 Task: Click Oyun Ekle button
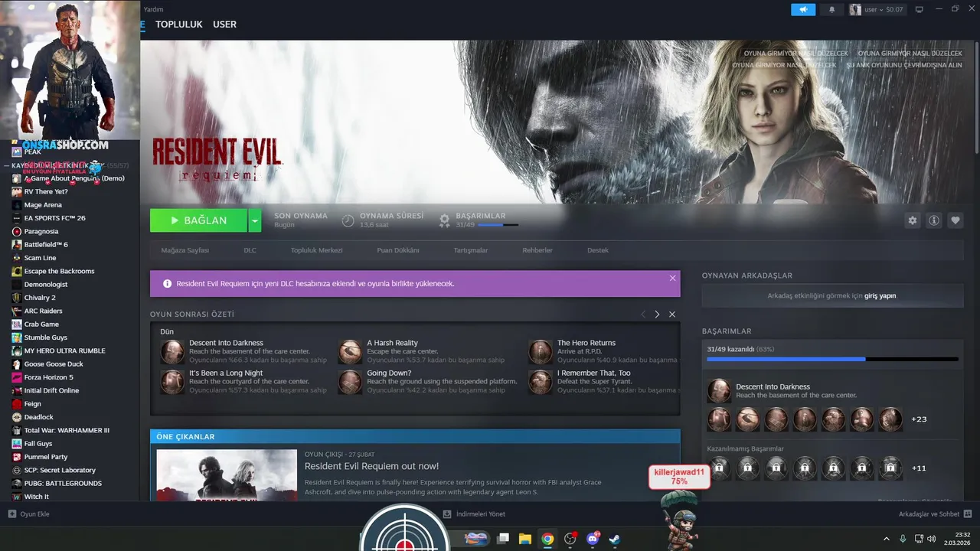point(28,514)
